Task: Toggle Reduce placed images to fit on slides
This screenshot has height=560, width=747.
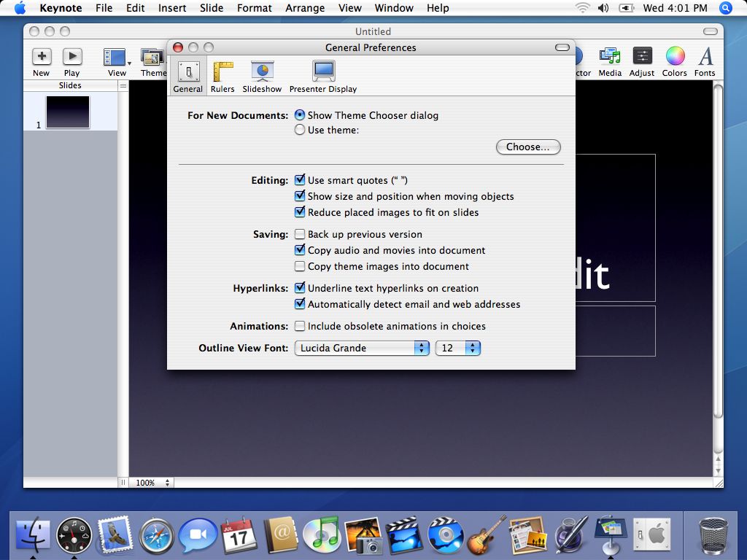Action: 300,212
